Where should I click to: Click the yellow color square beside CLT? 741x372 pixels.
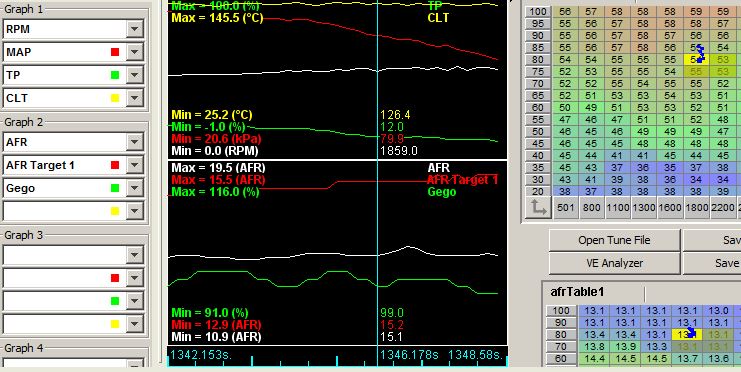click(x=115, y=98)
